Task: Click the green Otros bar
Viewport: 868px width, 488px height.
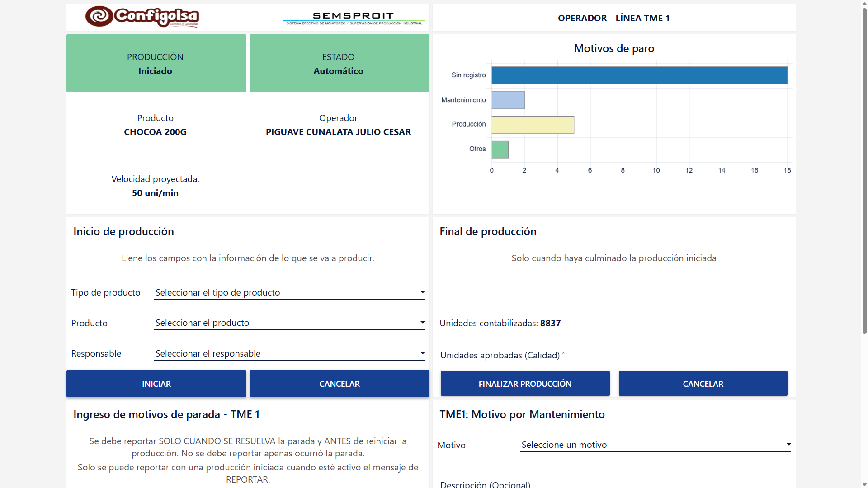Action: tap(500, 150)
